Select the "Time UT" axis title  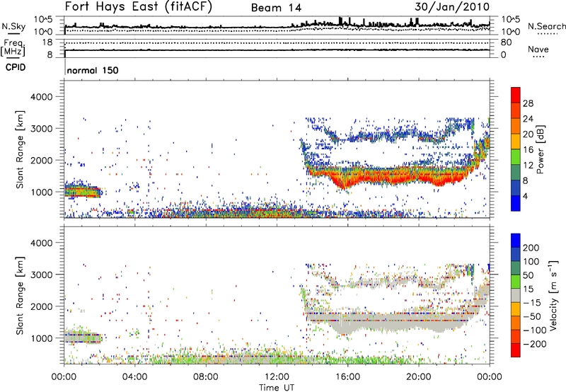pos(277,388)
